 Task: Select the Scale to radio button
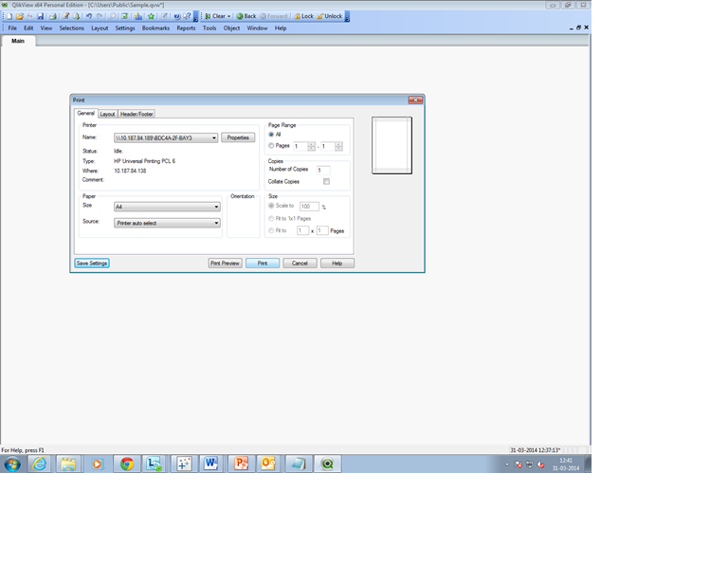pyautogui.click(x=271, y=206)
